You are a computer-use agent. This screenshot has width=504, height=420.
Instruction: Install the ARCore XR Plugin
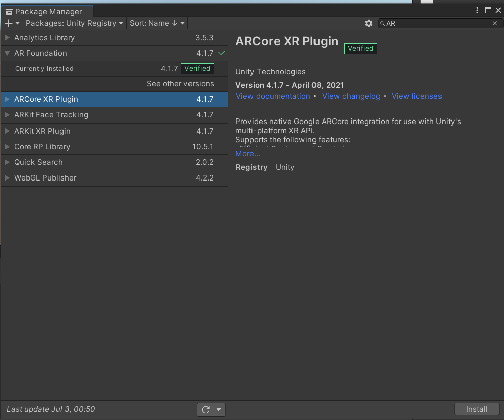pyautogui.click(x=477, y=409)
